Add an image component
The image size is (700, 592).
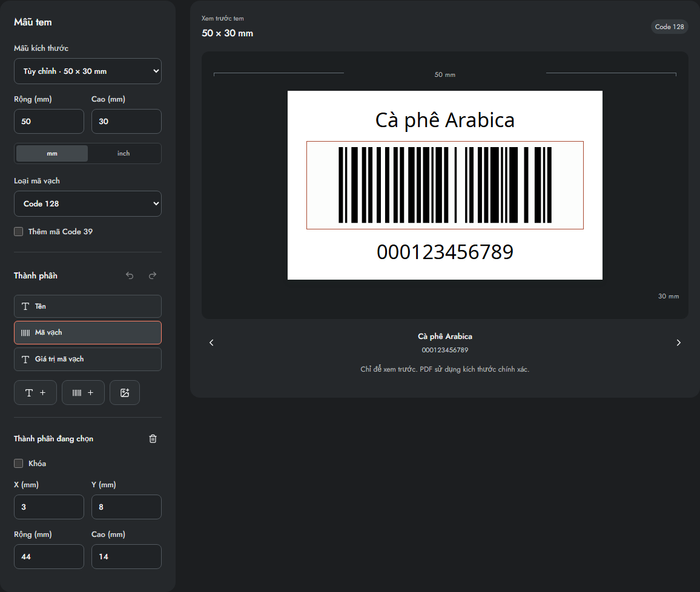pyautogui.click(x=125, y=393)
